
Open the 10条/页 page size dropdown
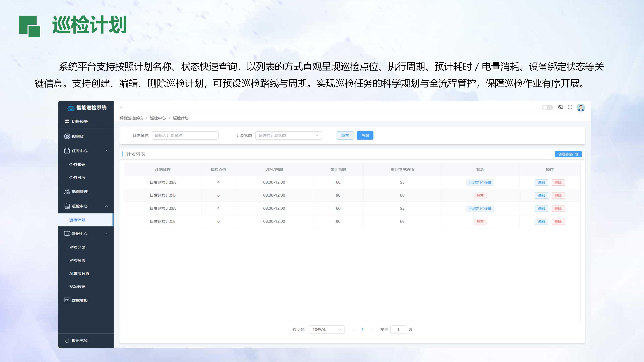click(x=327, y=329)
